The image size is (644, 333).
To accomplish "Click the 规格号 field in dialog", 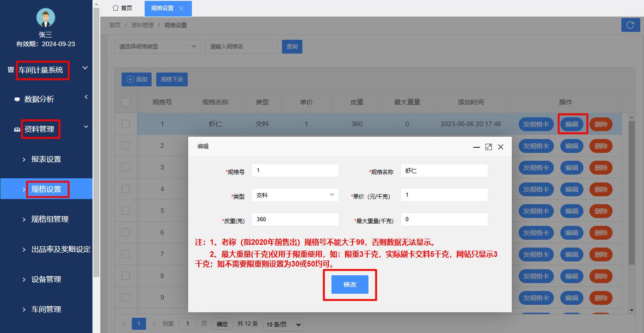I will click(x=295, y=170).
